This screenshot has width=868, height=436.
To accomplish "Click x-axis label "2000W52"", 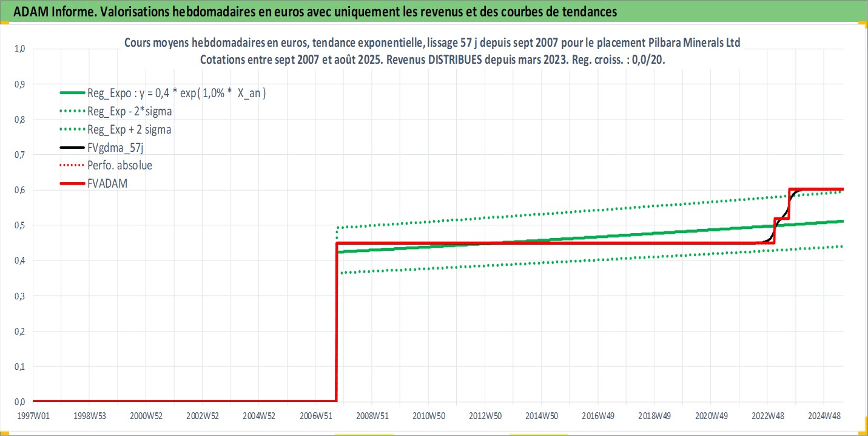I will click(146, 416).
